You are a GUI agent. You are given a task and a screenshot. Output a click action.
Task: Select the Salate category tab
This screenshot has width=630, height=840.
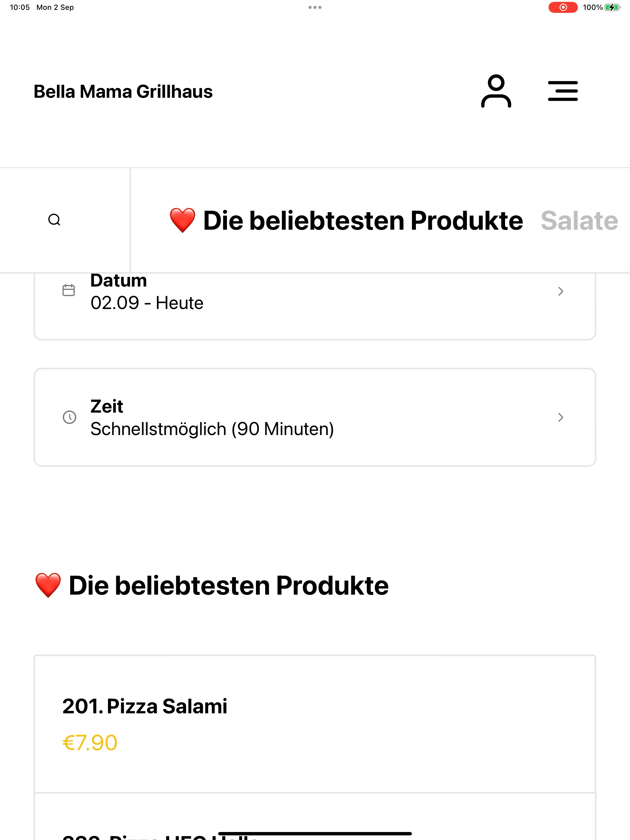click(x=579, y=221)
